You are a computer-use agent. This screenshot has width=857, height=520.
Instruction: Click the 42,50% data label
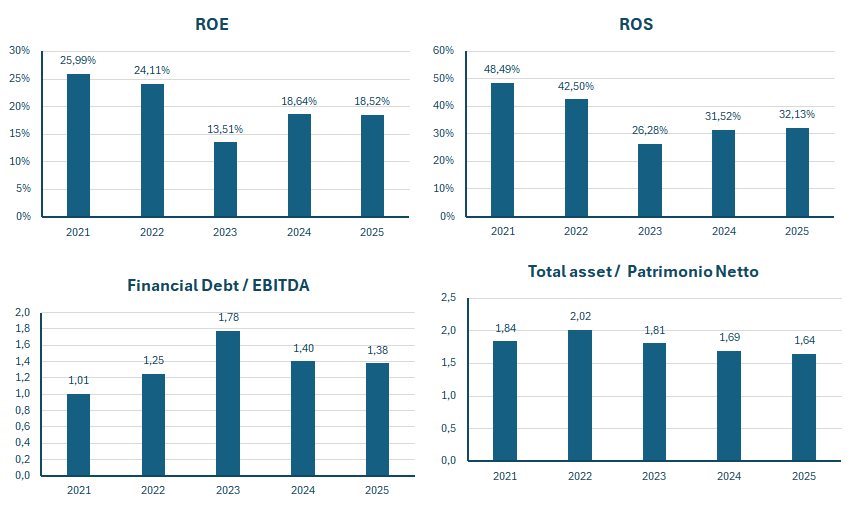click(576, 86)
